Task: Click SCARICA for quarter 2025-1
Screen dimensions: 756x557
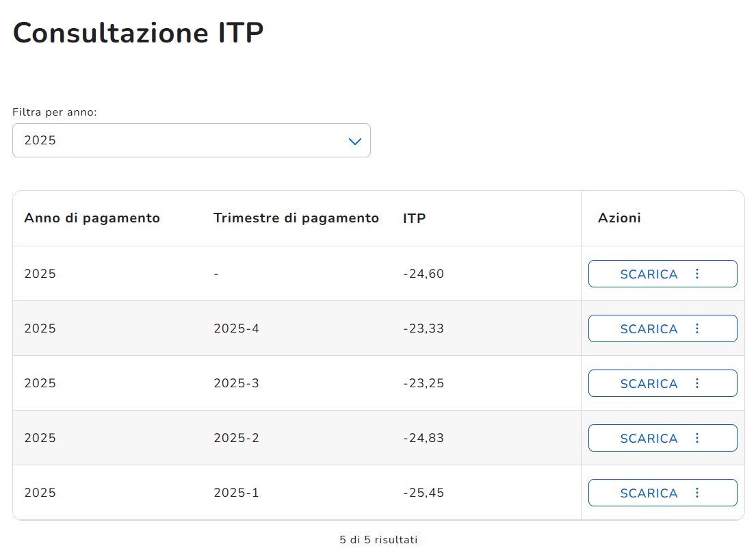Action: pos(648,493)
